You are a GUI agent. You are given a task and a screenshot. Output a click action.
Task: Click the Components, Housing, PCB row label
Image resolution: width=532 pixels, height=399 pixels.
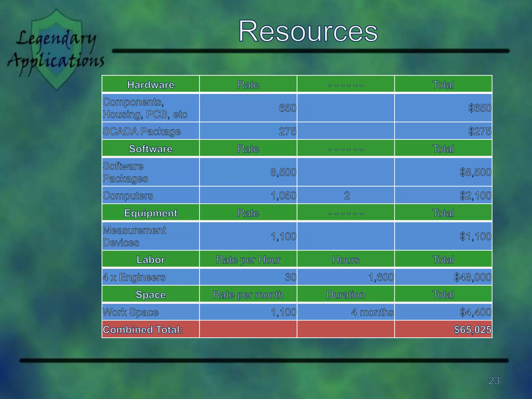(145, 108)
